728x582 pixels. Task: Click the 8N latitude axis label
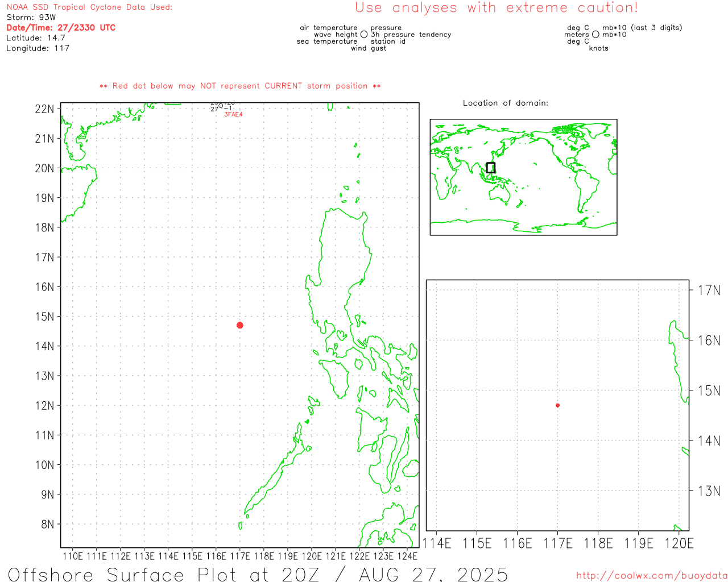coord(48,524)
